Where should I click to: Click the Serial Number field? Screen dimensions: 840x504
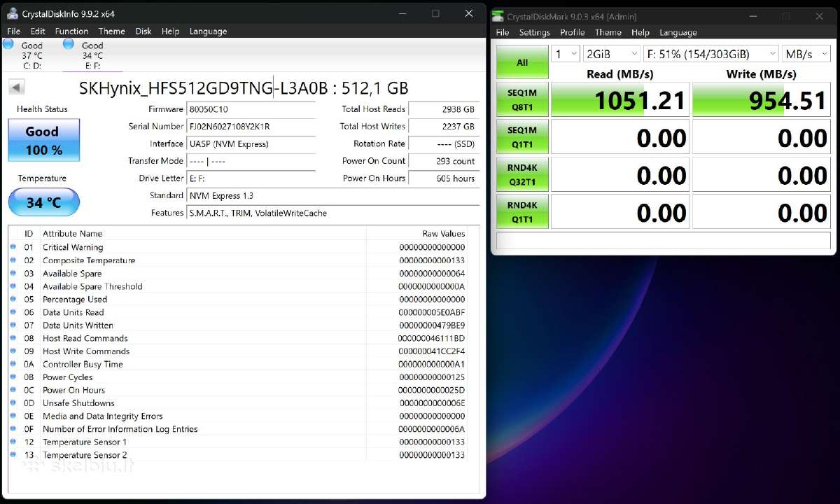click(x=251, y=127)
